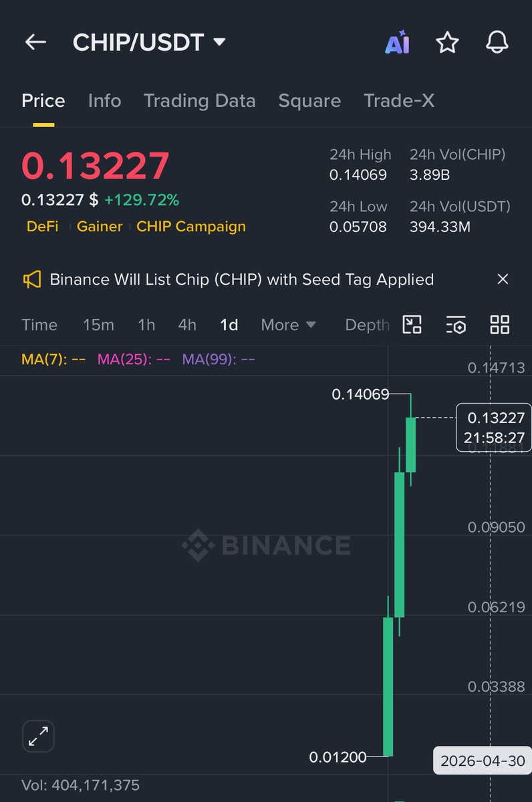Image resolution: width=532 pixels, height=802 pixels.
Task: Tap the chart drawing tools icon
Action: (x=412, y=325)
